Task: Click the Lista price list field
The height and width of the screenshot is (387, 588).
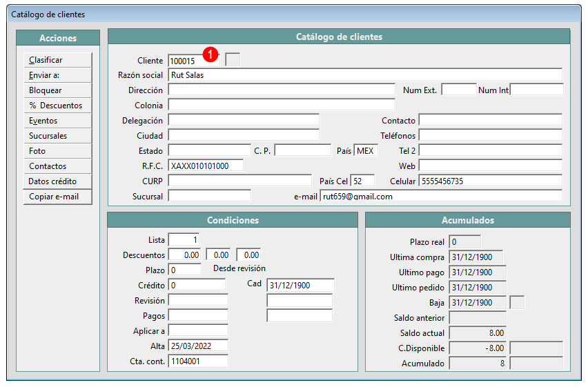Action: coord(184,240)
